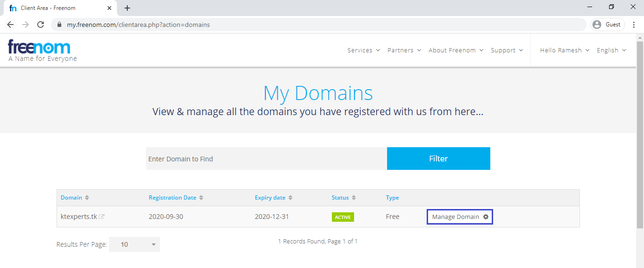Expand the Support menu
Viewport: 644px width, 268px height.
(507, 50)
